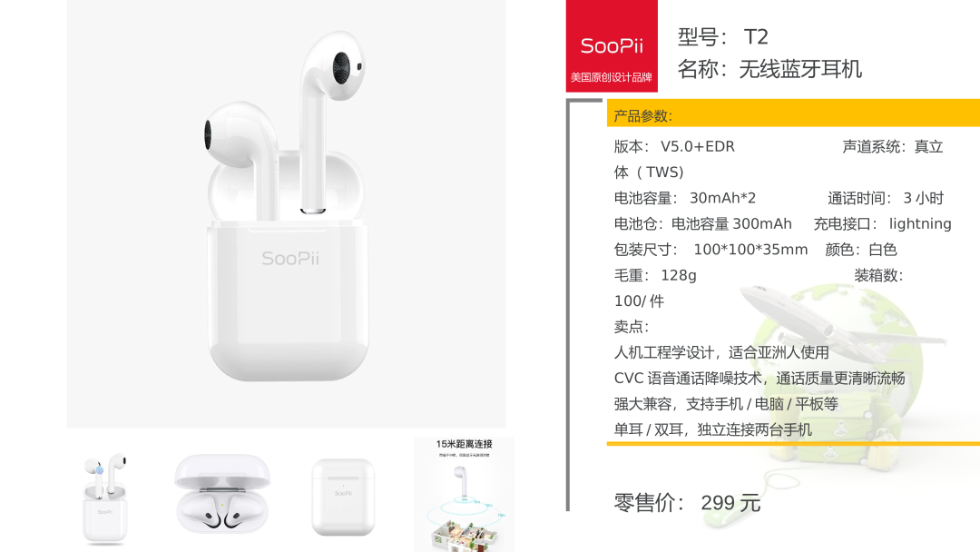Click the 零售价: 299 元 price text
This screenshot has width=980, height=552.
(x=687, y=503)
